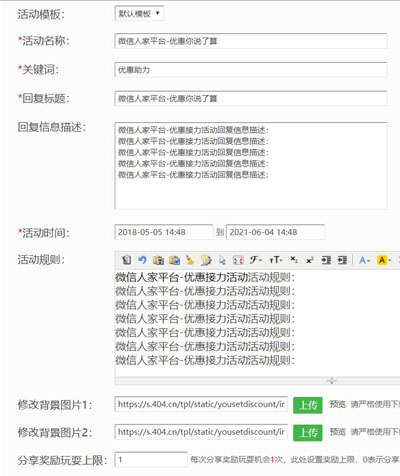Click paste as plain text icon
Image resolution: width=400 pixels, height=476 pixels.
click(x=158, y=260)
